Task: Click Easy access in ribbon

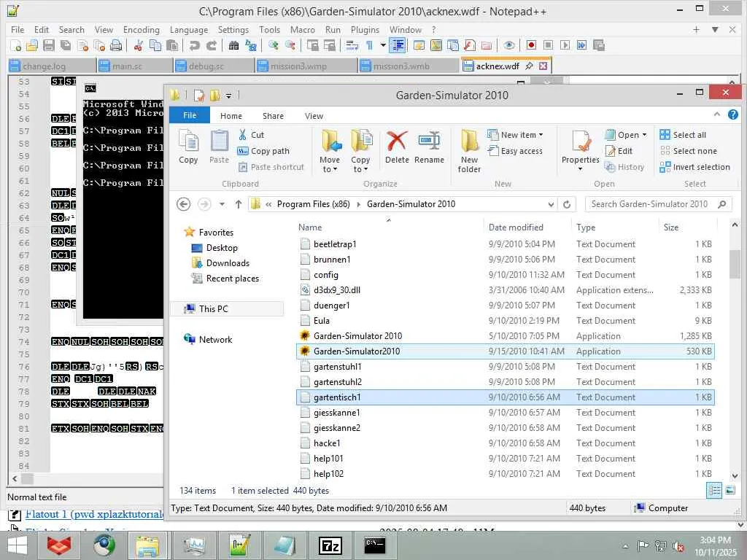Action: [515, 151]
